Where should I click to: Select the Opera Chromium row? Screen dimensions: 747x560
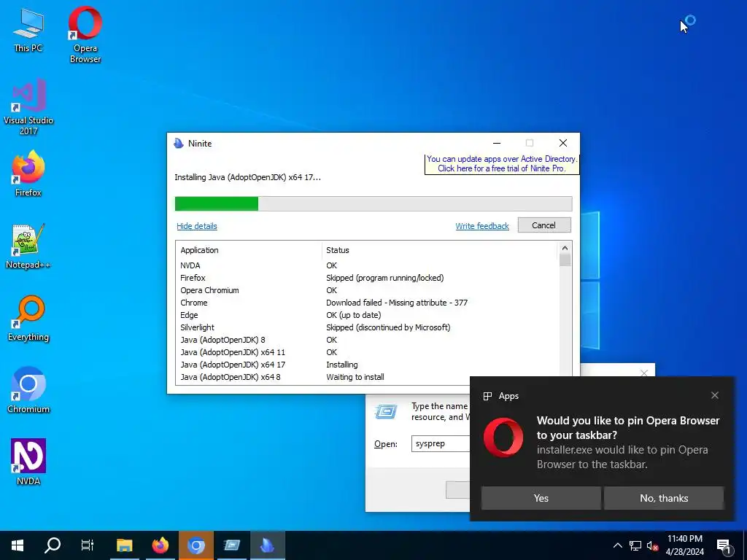coord(367,290)
